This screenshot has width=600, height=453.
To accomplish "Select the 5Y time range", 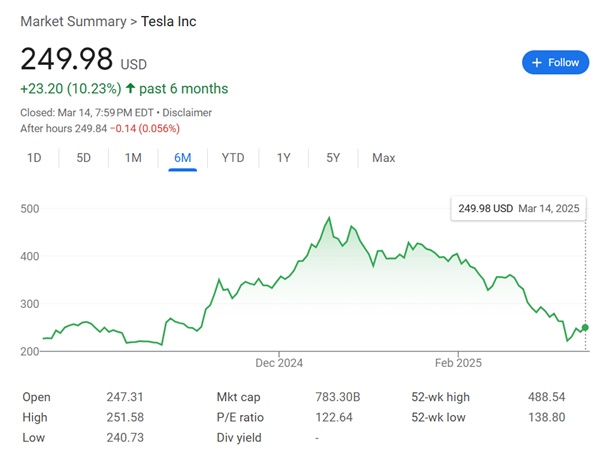I will (333, 158).
